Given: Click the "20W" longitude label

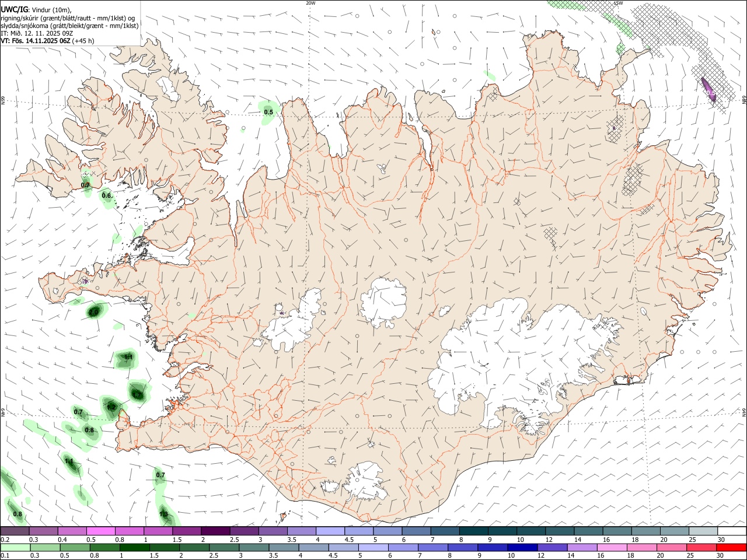Looking at the screenshot, I should tap(310, 3).
